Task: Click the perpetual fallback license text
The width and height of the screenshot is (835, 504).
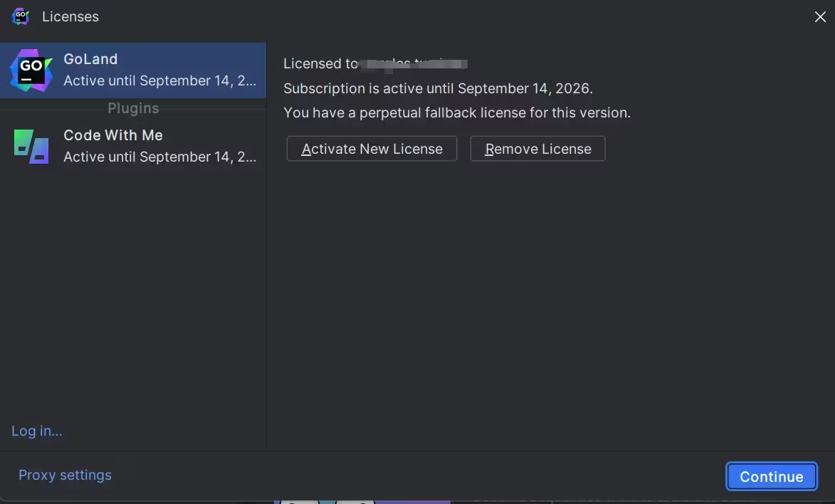Action: point(457,113)
